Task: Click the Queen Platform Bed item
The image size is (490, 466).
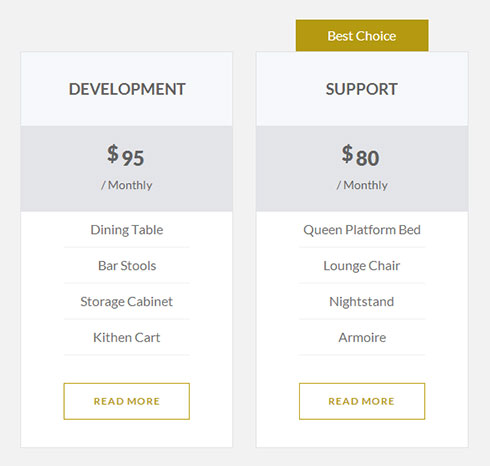Action: click(x=362, y=230)
